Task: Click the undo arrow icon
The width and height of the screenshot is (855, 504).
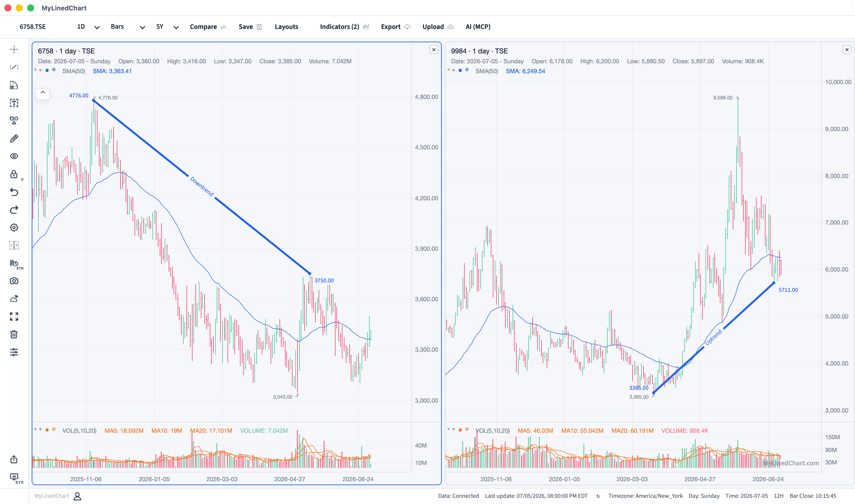Action: click(x=14, y=192)
